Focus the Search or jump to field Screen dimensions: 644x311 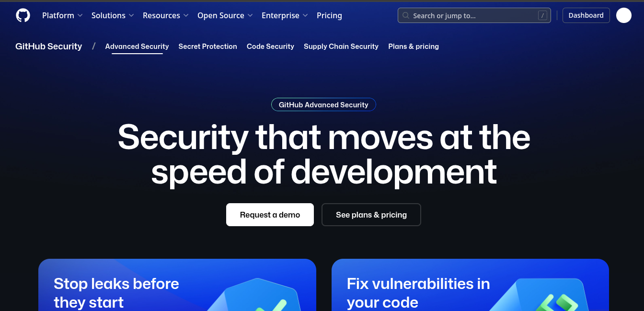point(474,15)
